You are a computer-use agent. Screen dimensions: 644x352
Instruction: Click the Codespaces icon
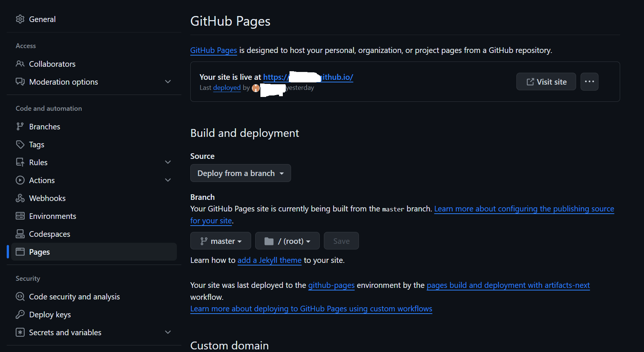pyautogui.click(x=20, y=234)
